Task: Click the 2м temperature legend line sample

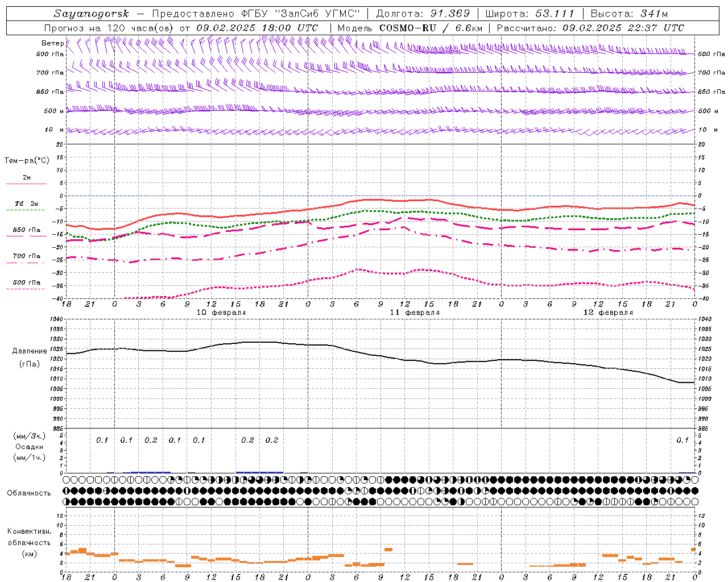Action: pyautogui.click(x=26, y=184)
